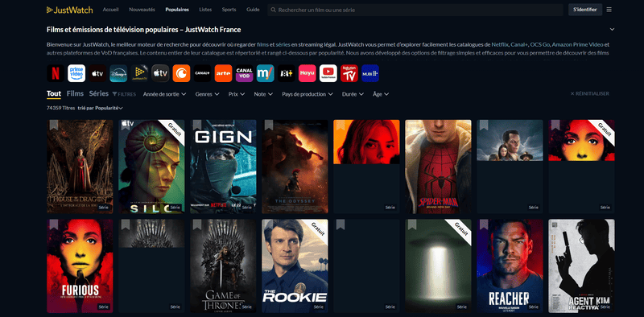The width and height of the screenshot is (644, 317).
Task: Bookmark The Odyssey poster
Action: coord(269,125)
